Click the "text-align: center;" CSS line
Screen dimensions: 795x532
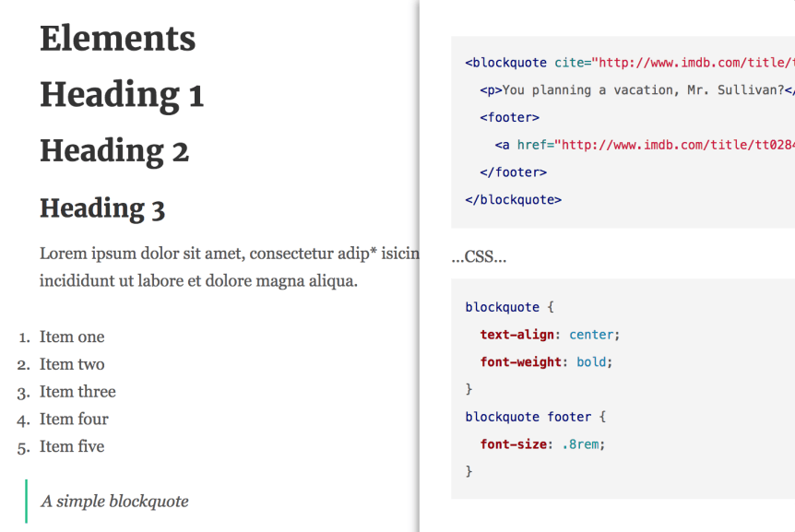point(550,335)
